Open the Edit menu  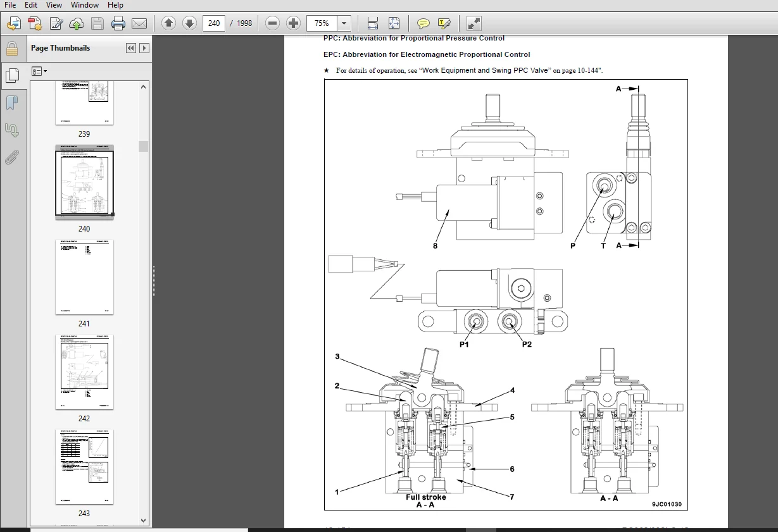[x=31, y=4]
